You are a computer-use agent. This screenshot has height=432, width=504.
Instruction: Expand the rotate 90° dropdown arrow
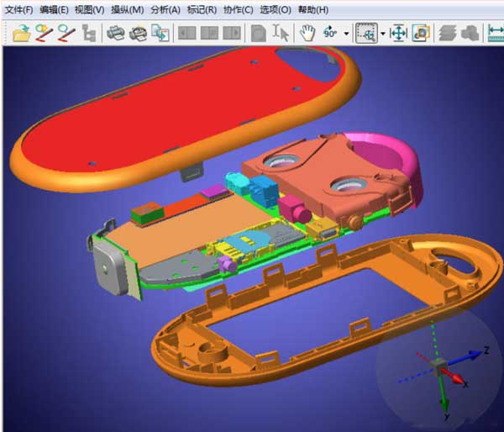(x=346, y=33)
